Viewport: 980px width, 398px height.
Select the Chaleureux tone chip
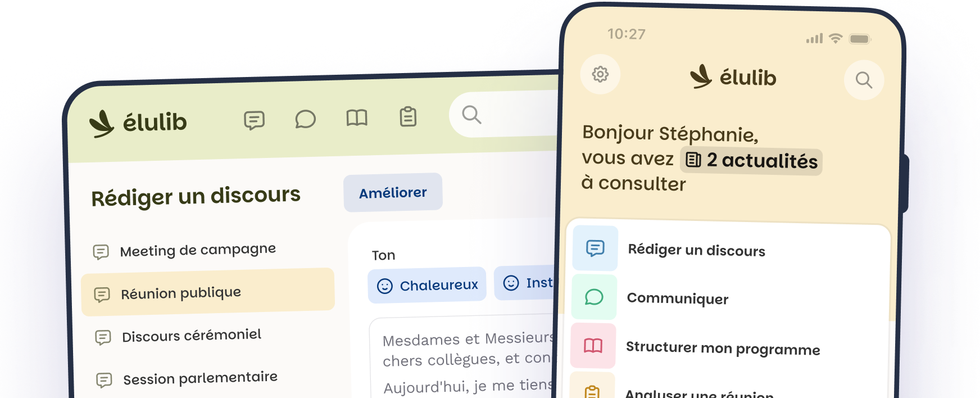[427, 285]
